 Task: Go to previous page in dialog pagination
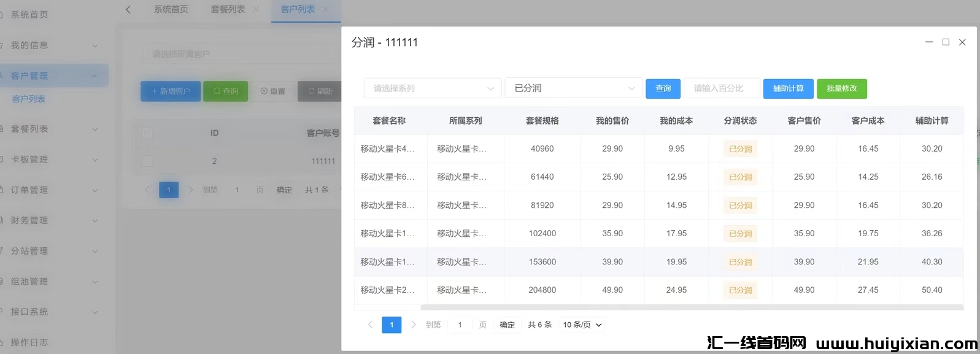[370, 325]
